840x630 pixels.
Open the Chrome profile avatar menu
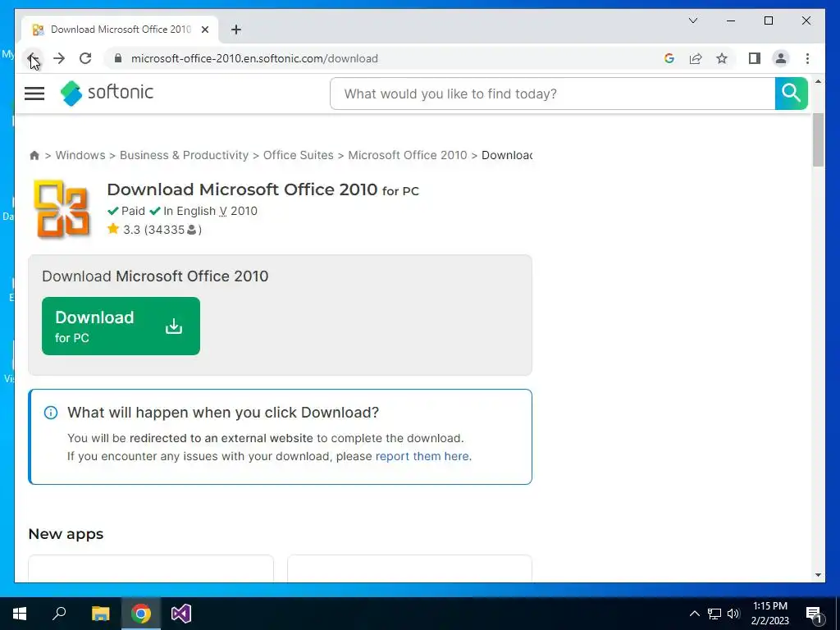(x=781, y=58)
